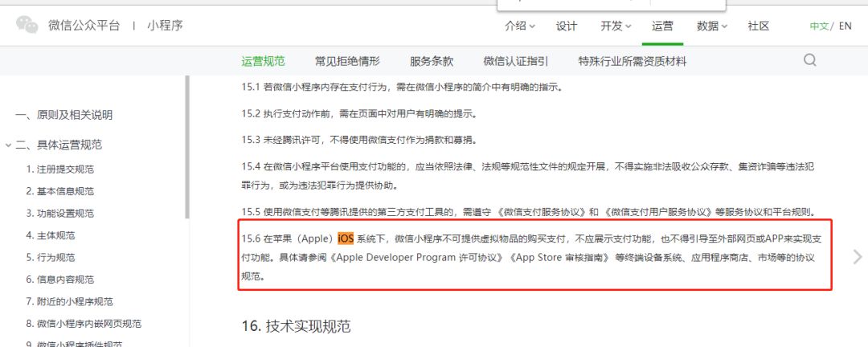This screenshot has width=868, height=347.
Task: Expand the 开发 dropdown menu
Action: pyautogui.click(x=616, y=26)
